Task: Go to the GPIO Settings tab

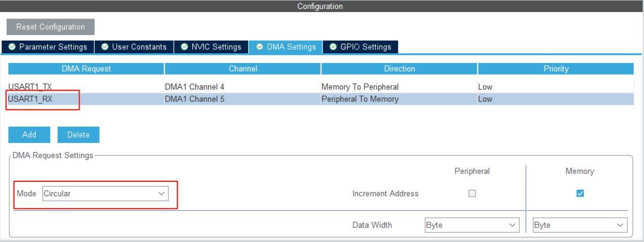Action: click(360, 47)
